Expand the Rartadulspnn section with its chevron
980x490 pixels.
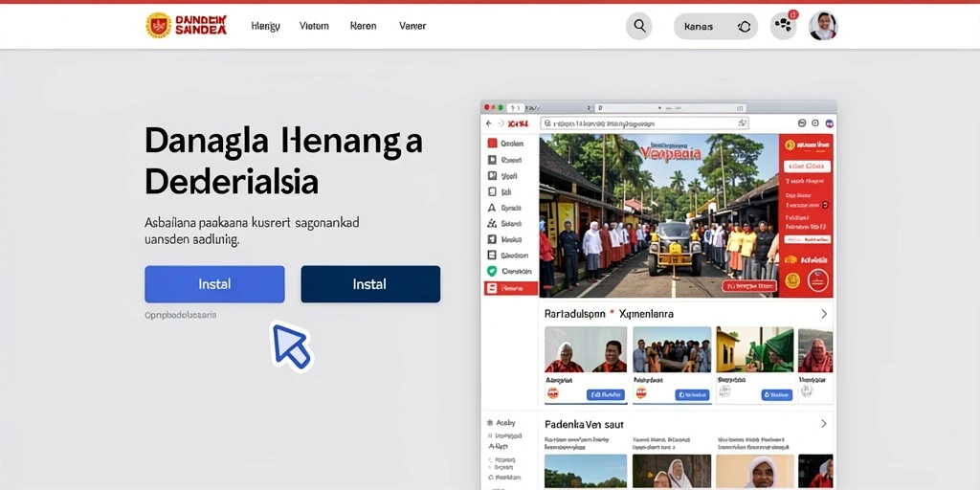(824, 314)
